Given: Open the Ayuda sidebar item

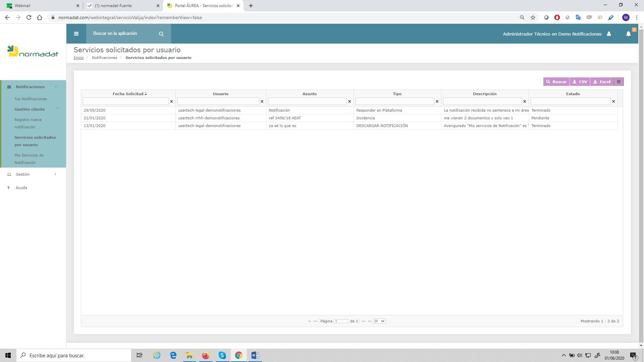Looking at the screenshot, I should click(21, 188).
